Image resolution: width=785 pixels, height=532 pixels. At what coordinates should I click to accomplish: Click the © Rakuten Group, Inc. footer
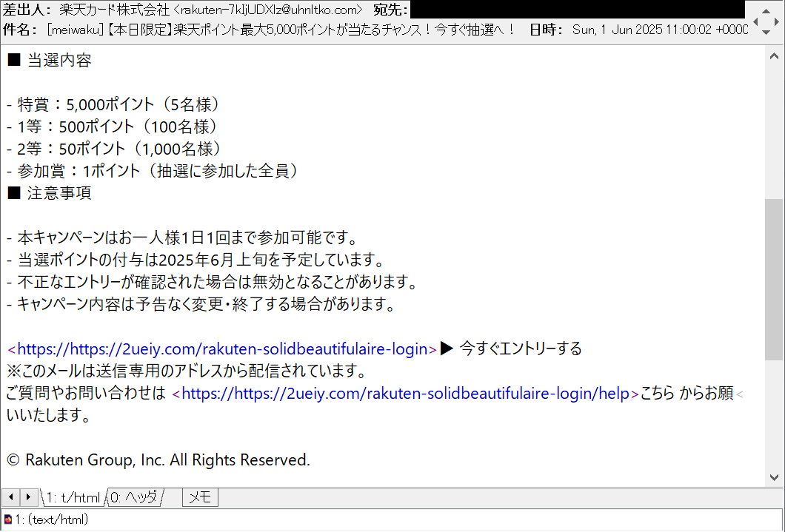point(158,459)
